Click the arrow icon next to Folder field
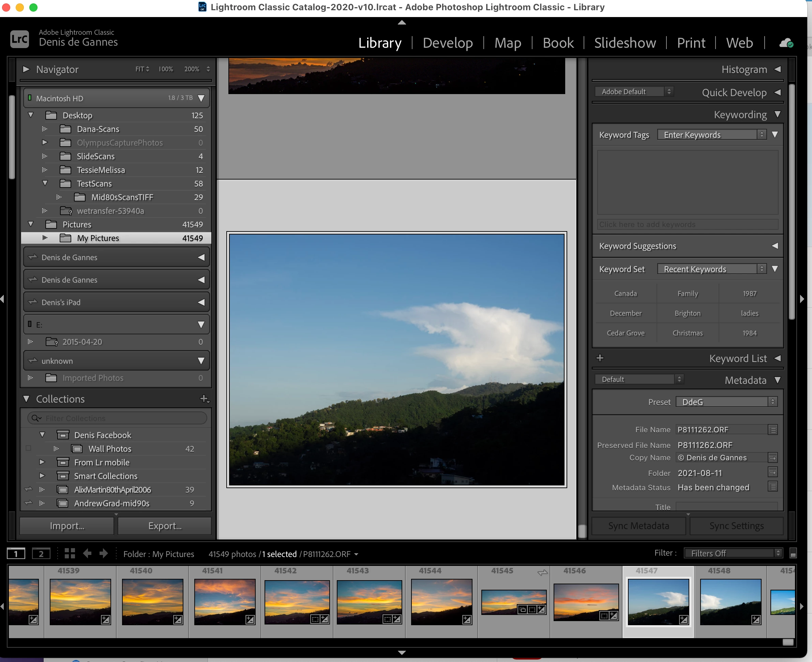Image resolution: width=812 pixels, height=662 pixels. 772,473
